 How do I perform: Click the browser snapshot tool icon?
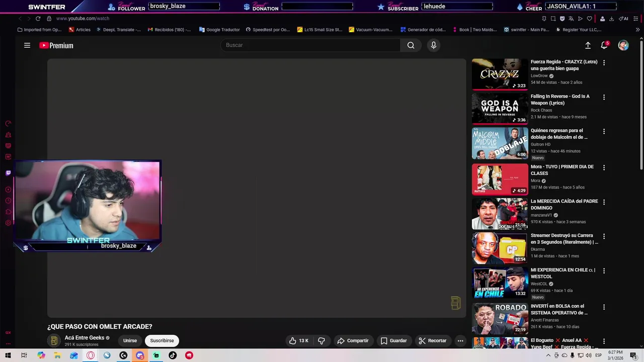point(553,19)
